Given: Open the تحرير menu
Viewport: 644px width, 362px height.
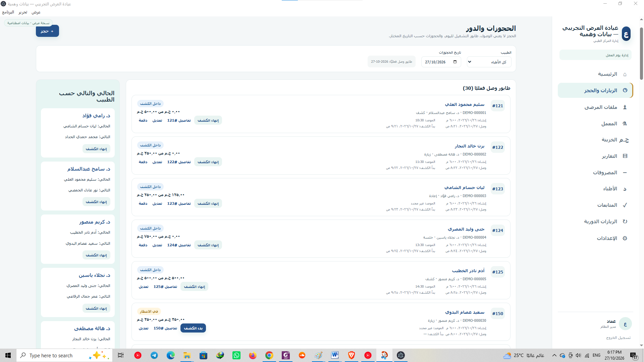Looking at the screenshot, I should [x=23, y=12].
